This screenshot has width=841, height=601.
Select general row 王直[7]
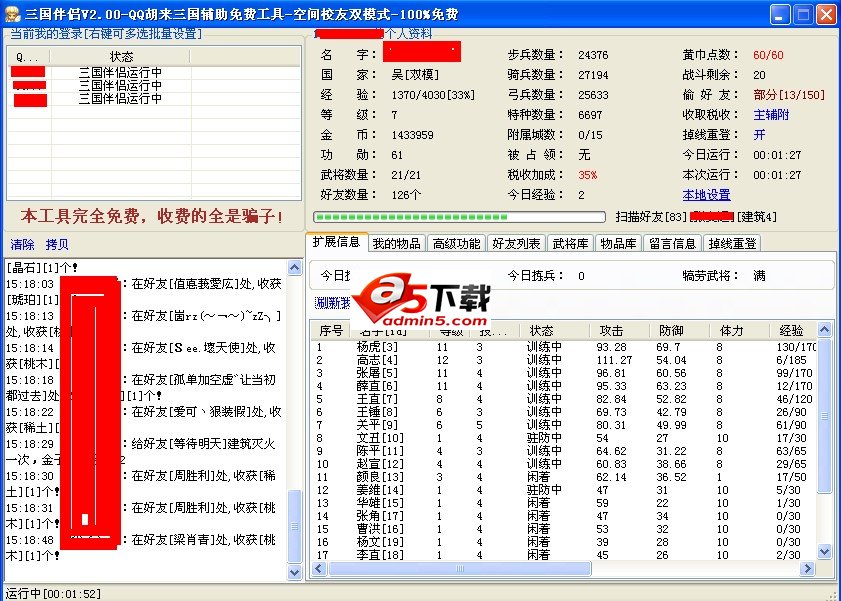pyautogui.click(x=563, y=399)
